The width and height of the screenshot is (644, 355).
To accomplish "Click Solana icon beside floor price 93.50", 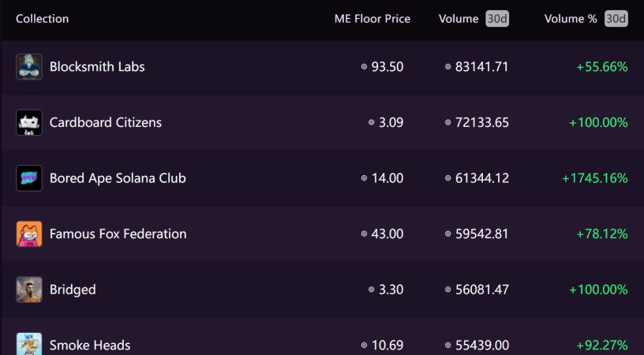I will [x=364, y=66].
